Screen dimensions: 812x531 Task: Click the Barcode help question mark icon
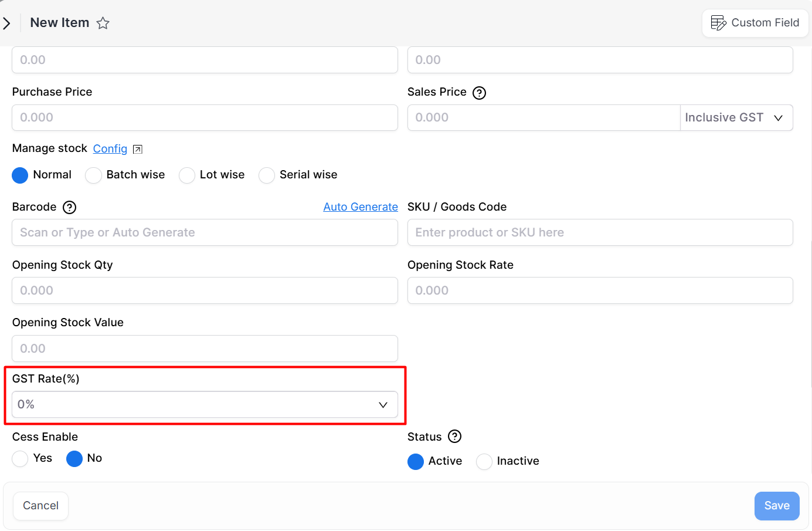click(x=69, y=207)
